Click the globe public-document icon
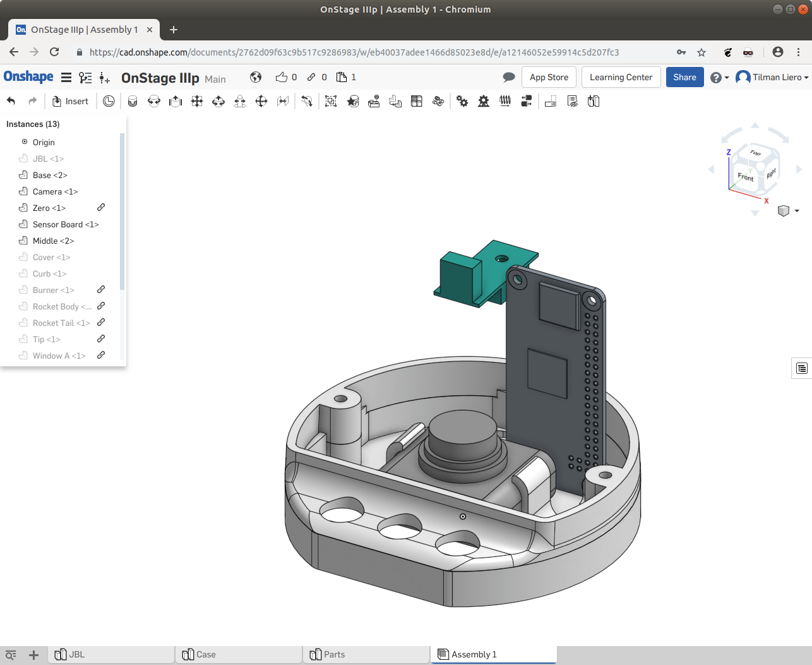The image size is (812, 665). [x=256, y=77]
